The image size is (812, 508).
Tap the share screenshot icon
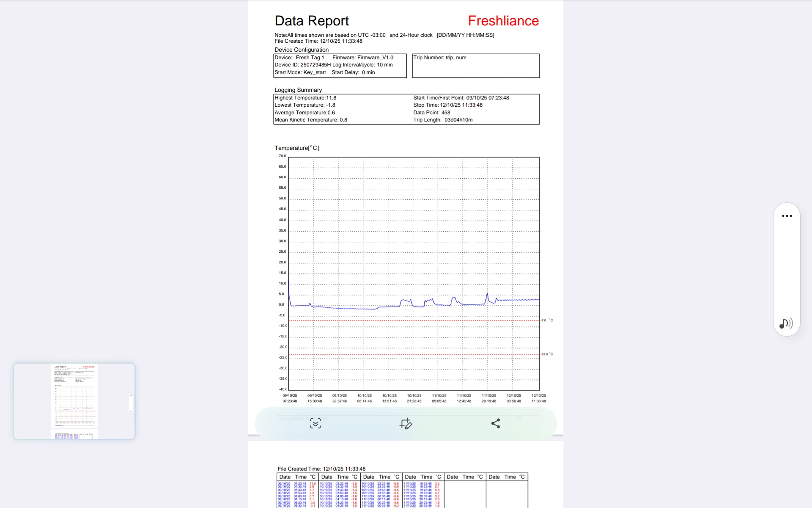(496, 423)
